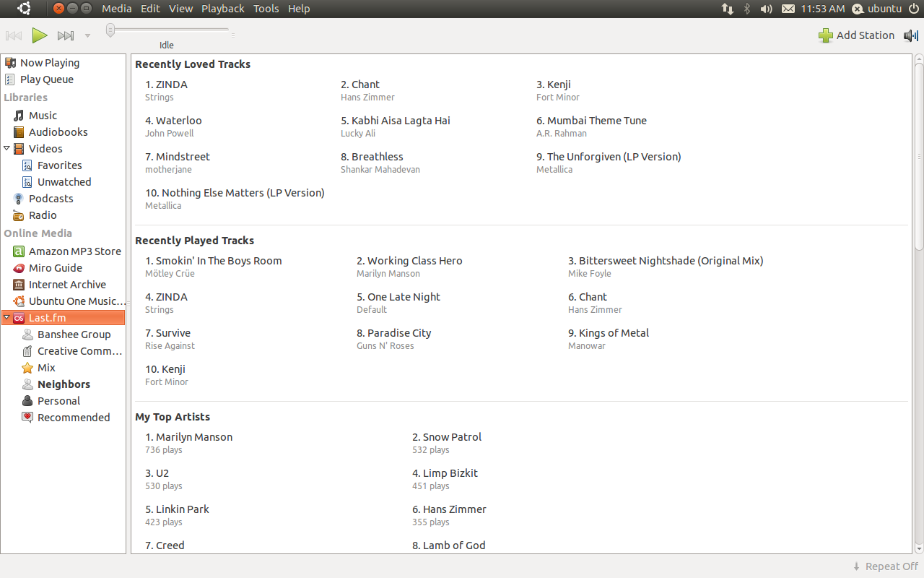
Task: Open the Bluetooth indicator in panel
Action: pyautogui.click(x=747, y=9)
